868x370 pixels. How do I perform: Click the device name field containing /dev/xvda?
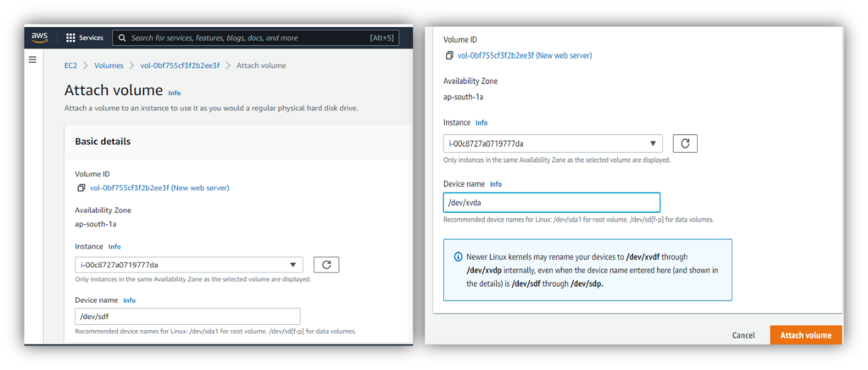pyautogui.click(x=551, y=203)
